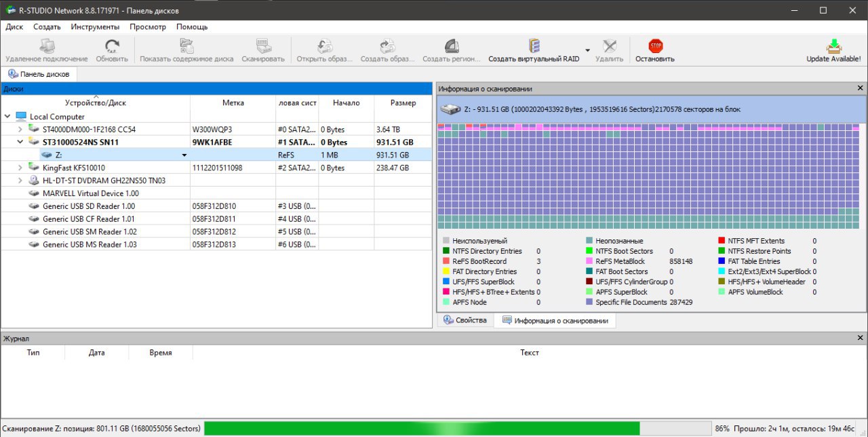Select serial 9WK1AFBE cell
868x437 pixels.
(233, 142)
